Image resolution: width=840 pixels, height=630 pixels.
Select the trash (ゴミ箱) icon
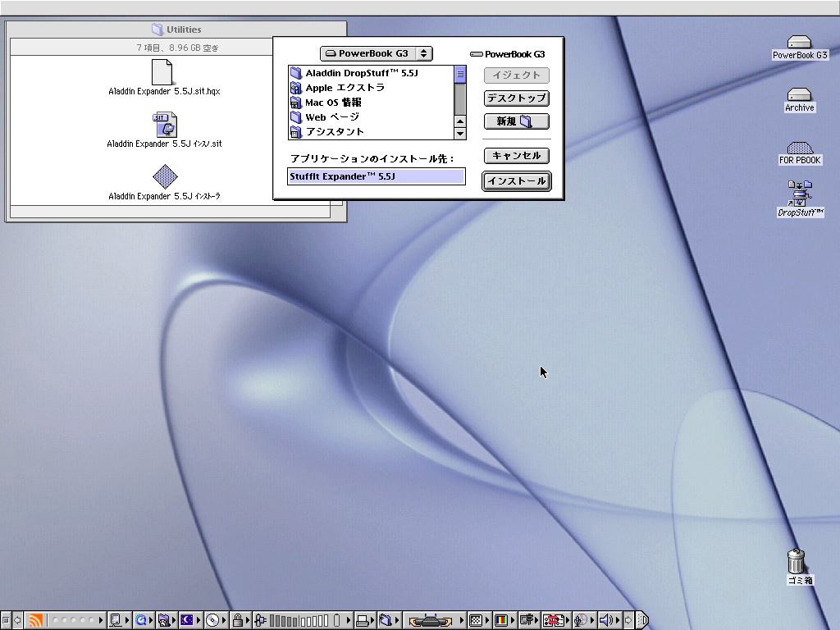[x=797, y=561]
